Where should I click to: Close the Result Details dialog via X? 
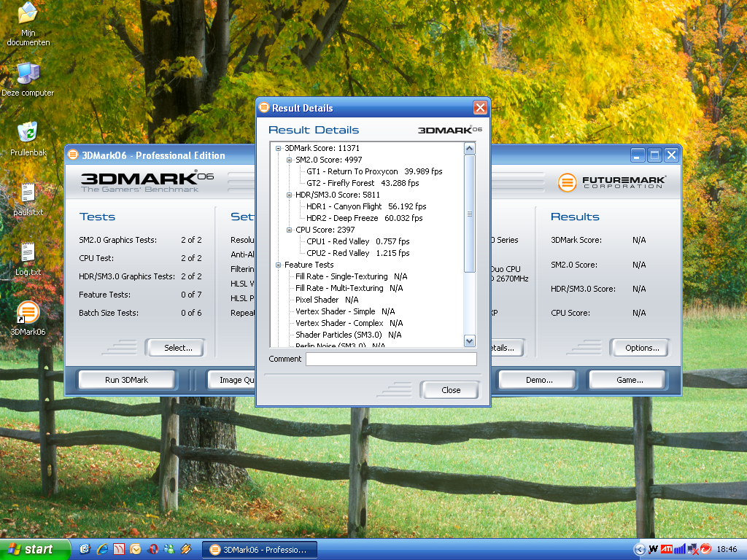point(480,108)
